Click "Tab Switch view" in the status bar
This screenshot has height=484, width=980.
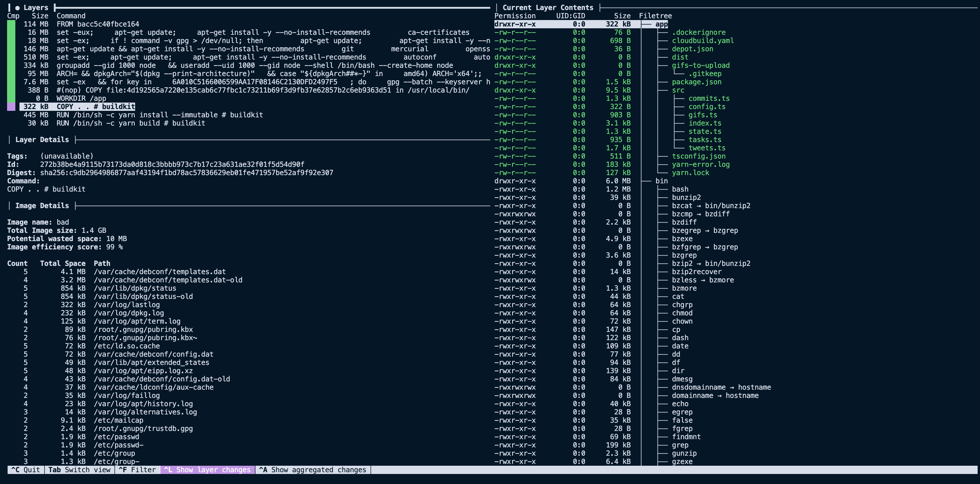point(79,470)
